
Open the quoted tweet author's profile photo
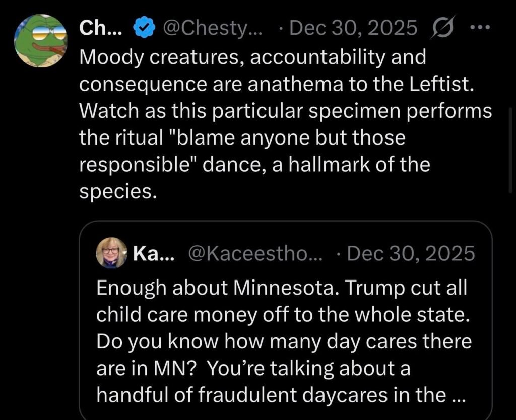(x=111, y=253)
